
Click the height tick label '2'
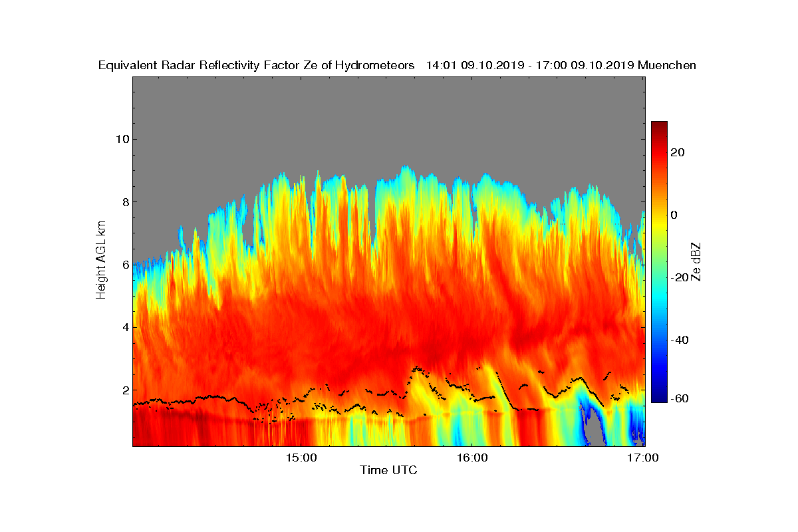click(x=125, y=390)
